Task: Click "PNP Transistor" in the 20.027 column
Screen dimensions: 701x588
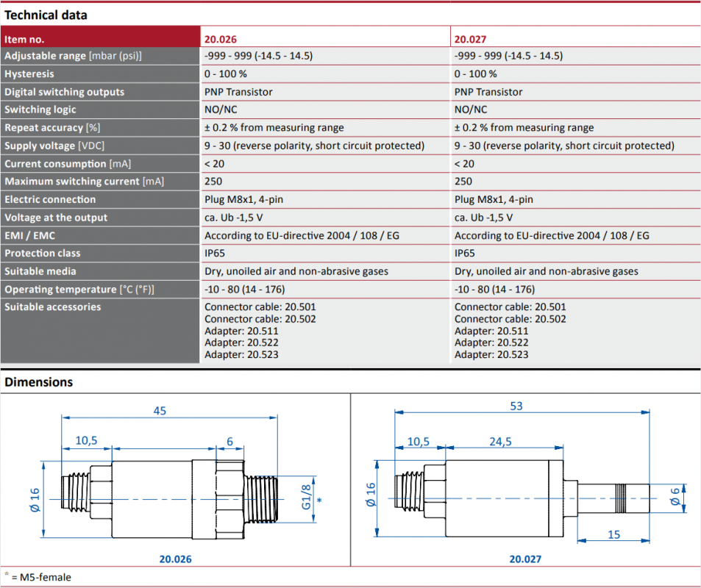Action: coord(488,92)
